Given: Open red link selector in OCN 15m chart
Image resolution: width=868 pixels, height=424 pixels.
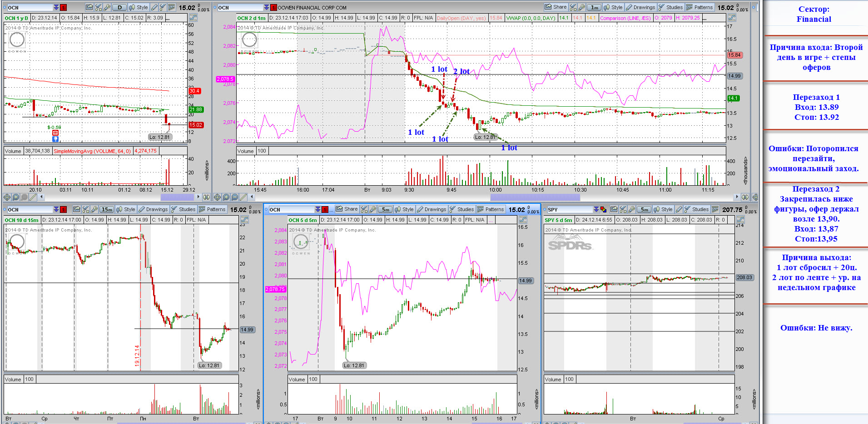Looking at the screenshot, I should click(63, 209).
